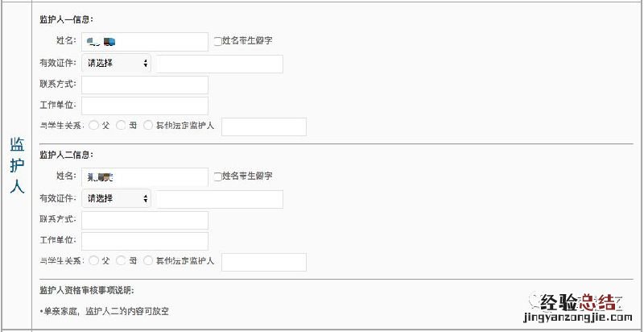Click guardian one 联系方式 contact field
Screen dimensions: 644x332
(145, 85)
